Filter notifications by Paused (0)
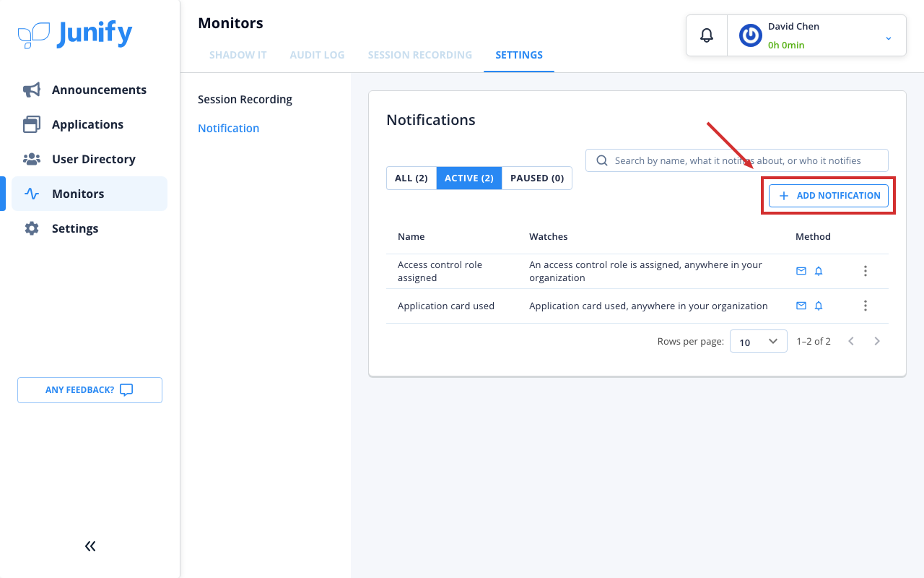This screenshot has height=578, width=924. click(x=537, y=178)
